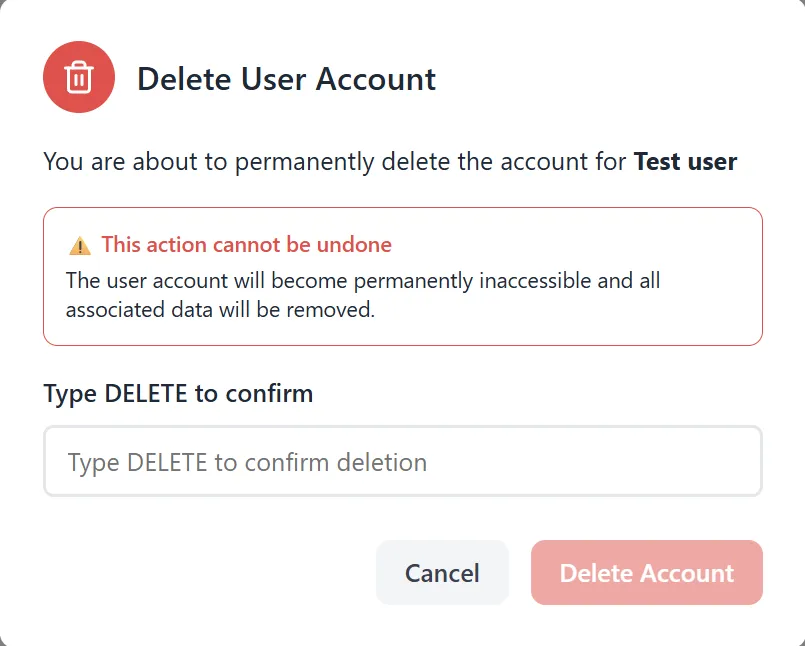The image size is (805, 646).
Task: Click the delete symbol in the dialog header
Action: pyautogui.click(x=79, y=76)
